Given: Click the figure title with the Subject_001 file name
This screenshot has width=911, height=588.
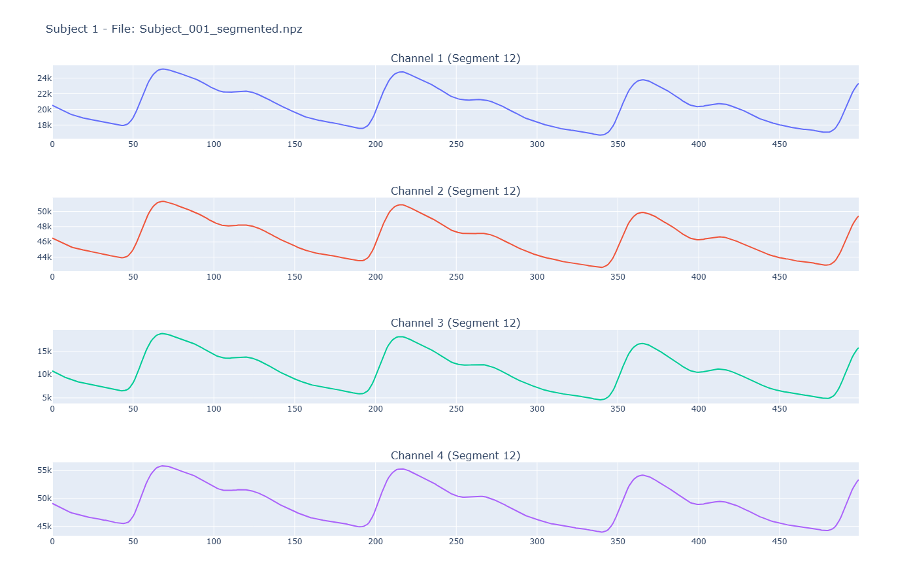Looking at the screenshot, I should click(174, 29).
